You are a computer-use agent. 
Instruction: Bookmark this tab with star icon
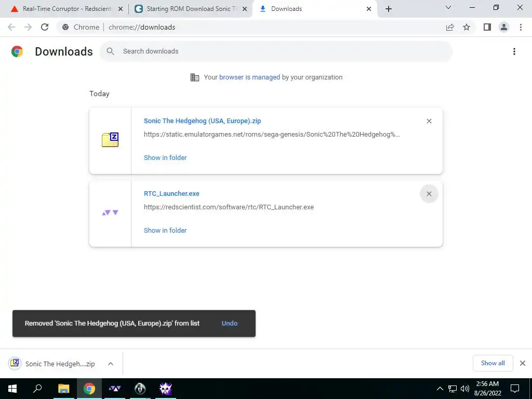click(467, 27)
